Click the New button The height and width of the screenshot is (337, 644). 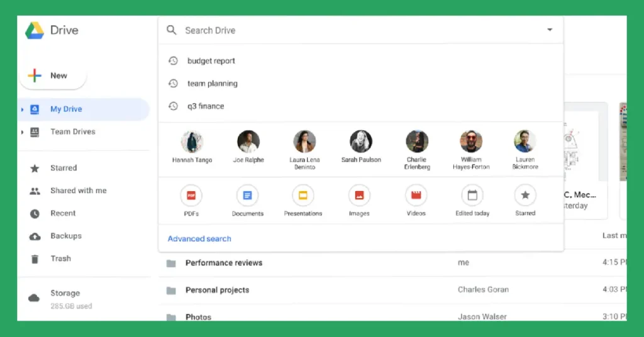(x=53, y=75)
